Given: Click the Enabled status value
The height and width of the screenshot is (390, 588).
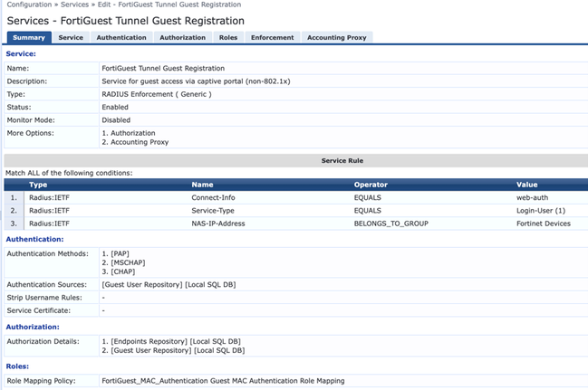Looking at the screenshot, I should coord(115,107).
